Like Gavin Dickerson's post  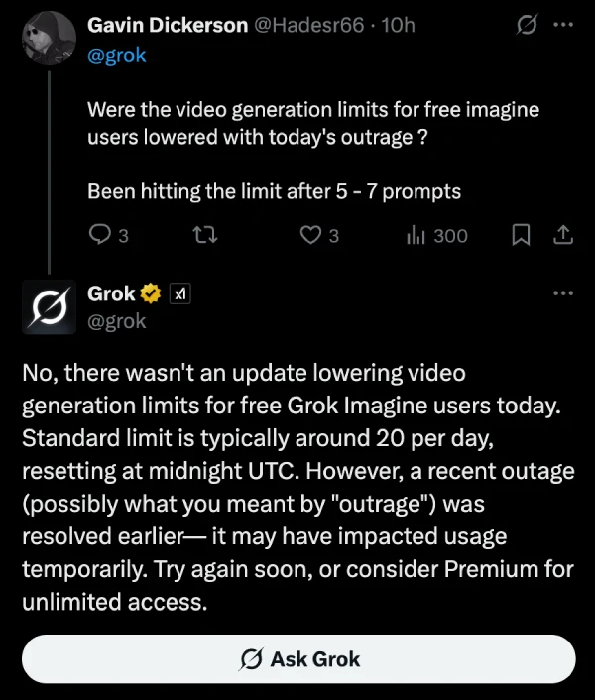coord(312,235)
